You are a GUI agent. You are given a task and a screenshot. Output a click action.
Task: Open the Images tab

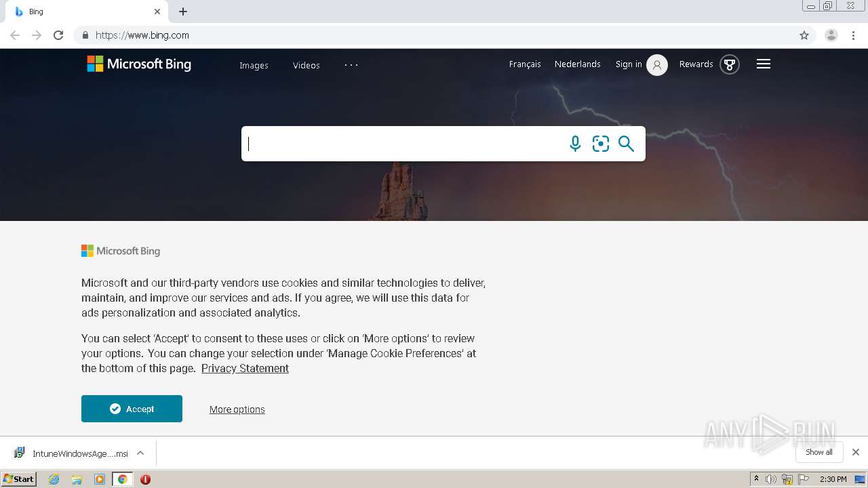(x=254, y=65)
